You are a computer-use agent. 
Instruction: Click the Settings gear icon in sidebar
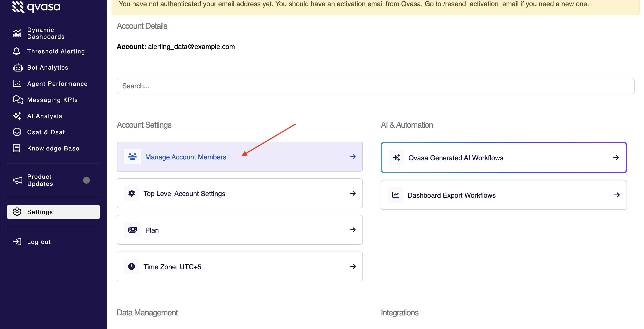click(x=17, y=212)
